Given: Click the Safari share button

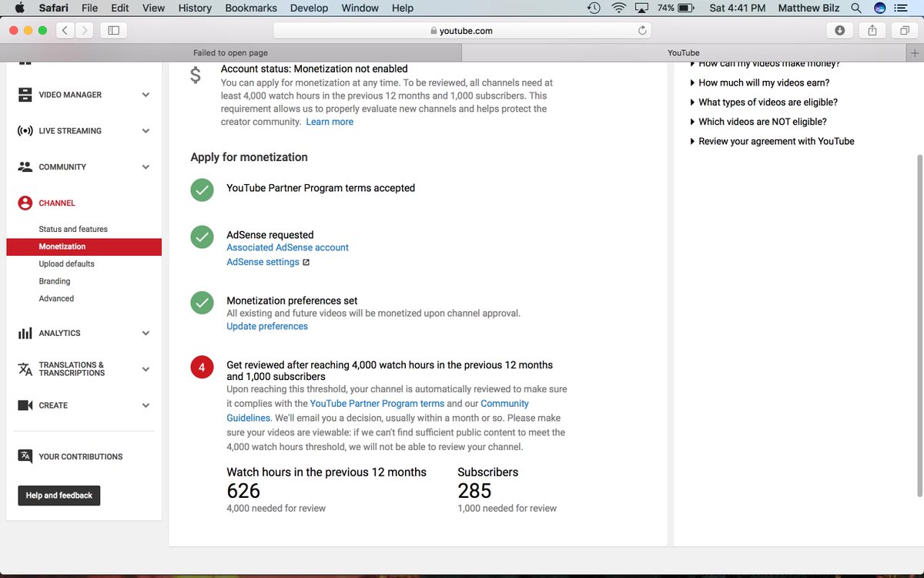Looking at the screenshot, I should [872, 30].
